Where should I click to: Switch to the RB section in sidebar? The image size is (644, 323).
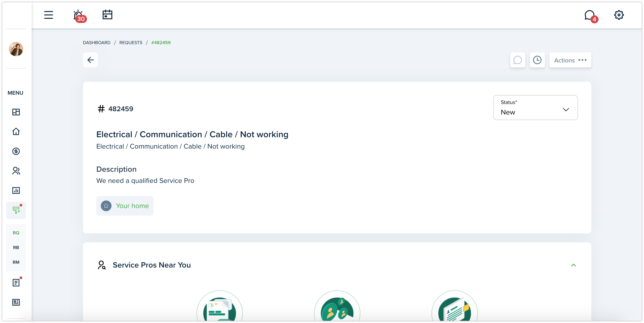click(16, 247)
